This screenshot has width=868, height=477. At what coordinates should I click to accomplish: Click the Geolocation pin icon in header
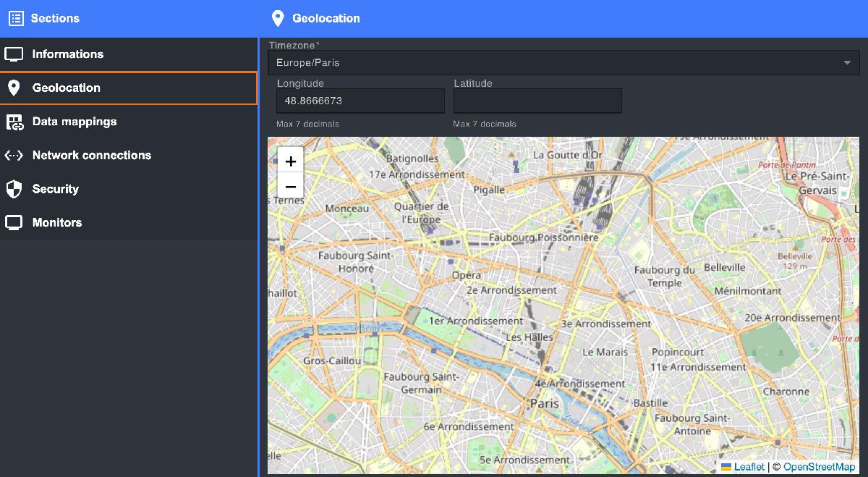[277, 18]
